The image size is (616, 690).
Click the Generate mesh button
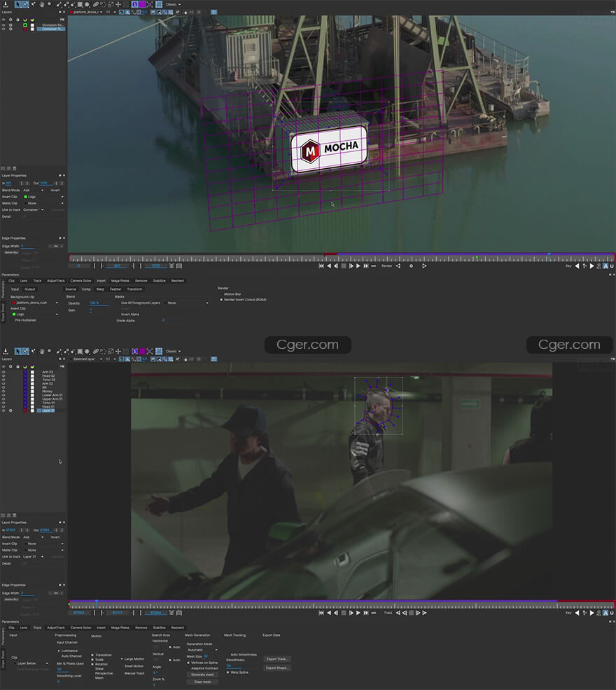click(203, 675)
